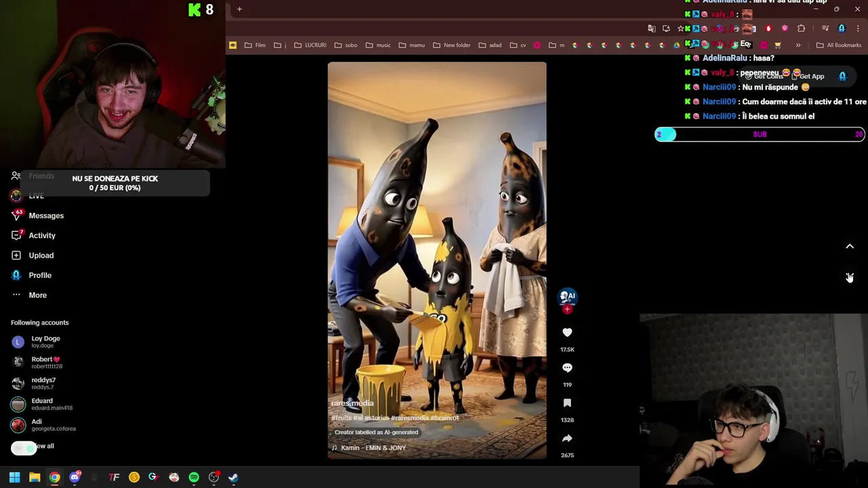Open the mamu bookmark folder

click(411, 45)
